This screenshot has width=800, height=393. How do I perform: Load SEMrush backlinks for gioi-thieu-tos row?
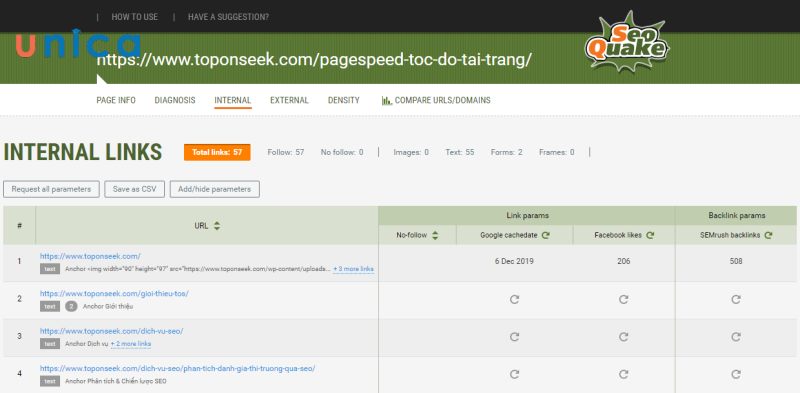[736, 300]
